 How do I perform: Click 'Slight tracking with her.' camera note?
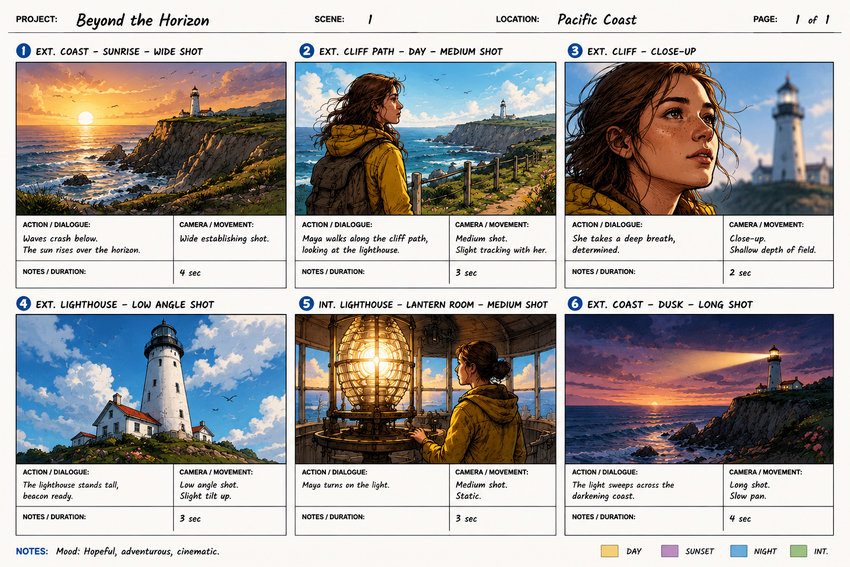click(x=501, y=250)
